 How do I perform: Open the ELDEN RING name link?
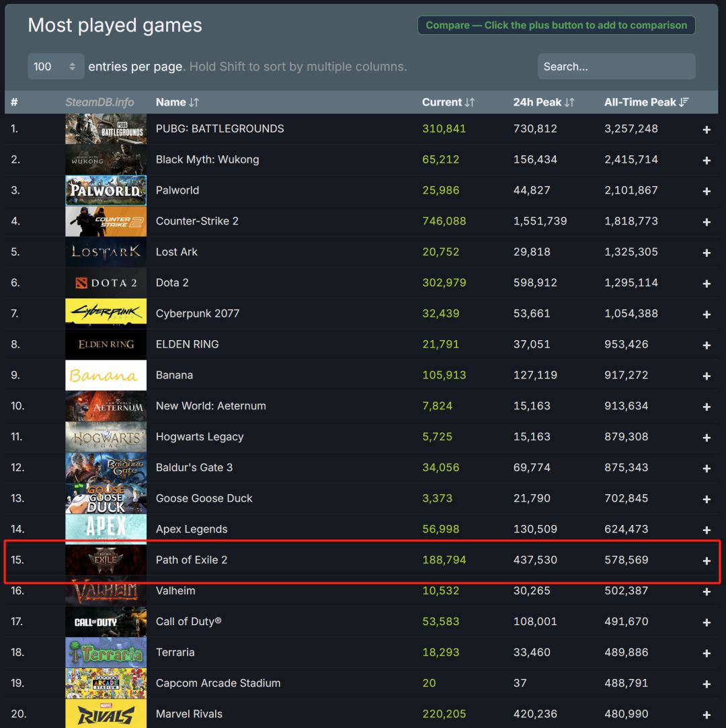[x=187, y=344]
